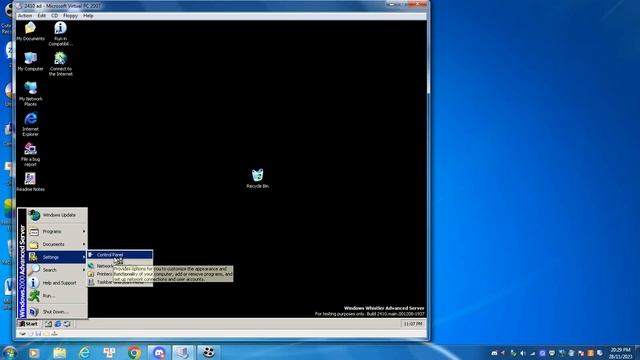Screen dimensions: 640x360
Task: Open My Documents desktop icon in guest
Action: pyautogui.click(x=30, y=31)
